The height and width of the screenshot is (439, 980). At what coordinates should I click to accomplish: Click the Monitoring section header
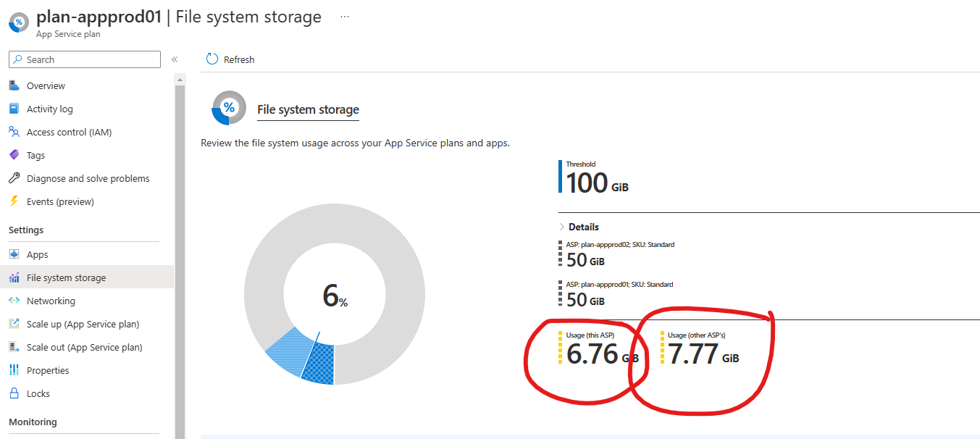click(x=33, y=422)
